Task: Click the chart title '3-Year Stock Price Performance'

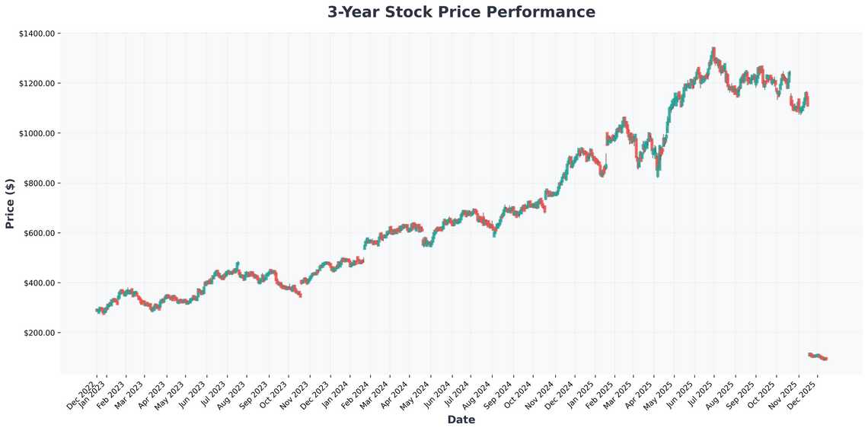Action: point(461,12)
